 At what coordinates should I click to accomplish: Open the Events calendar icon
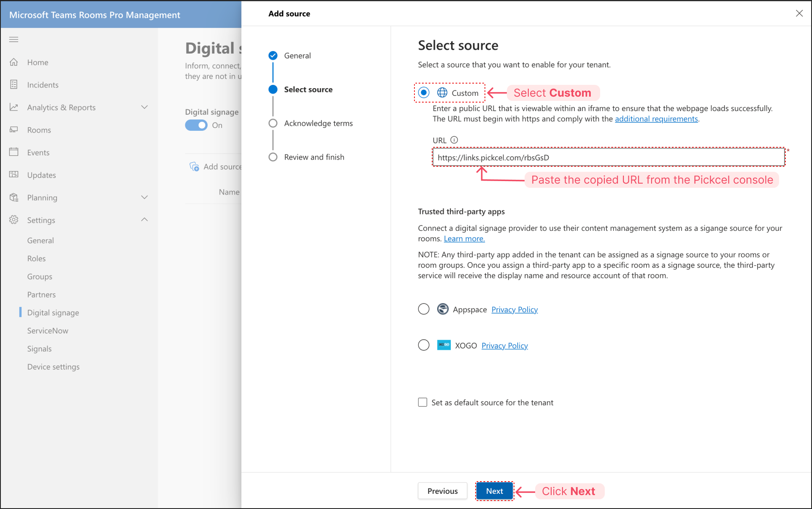point(14,152)
